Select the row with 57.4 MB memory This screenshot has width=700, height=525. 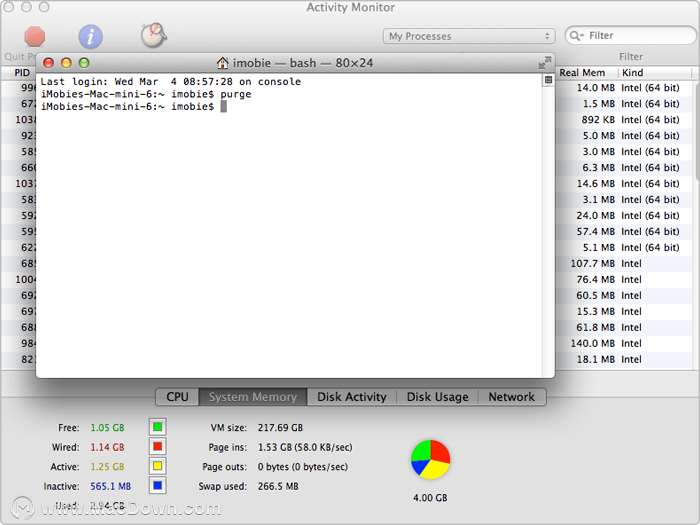625,232
